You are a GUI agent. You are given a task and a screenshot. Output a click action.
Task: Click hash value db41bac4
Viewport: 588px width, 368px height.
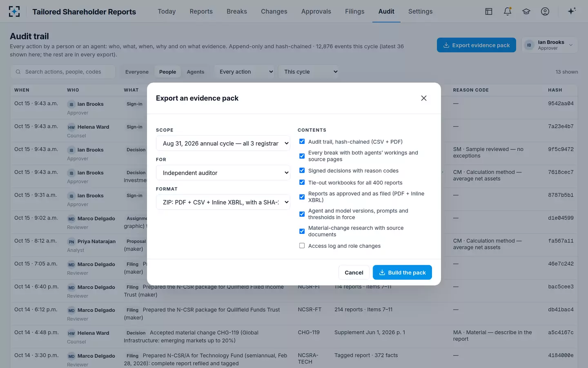click(561, 310)
